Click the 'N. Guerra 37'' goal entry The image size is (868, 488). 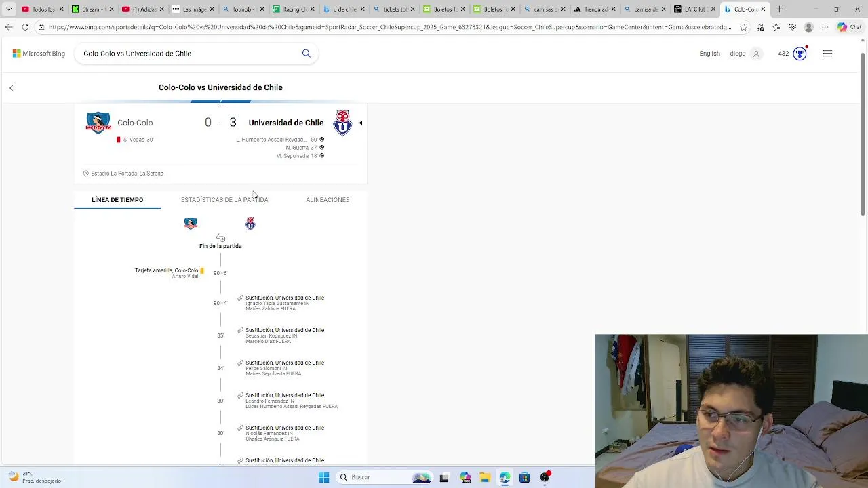(x=304, y=148)
